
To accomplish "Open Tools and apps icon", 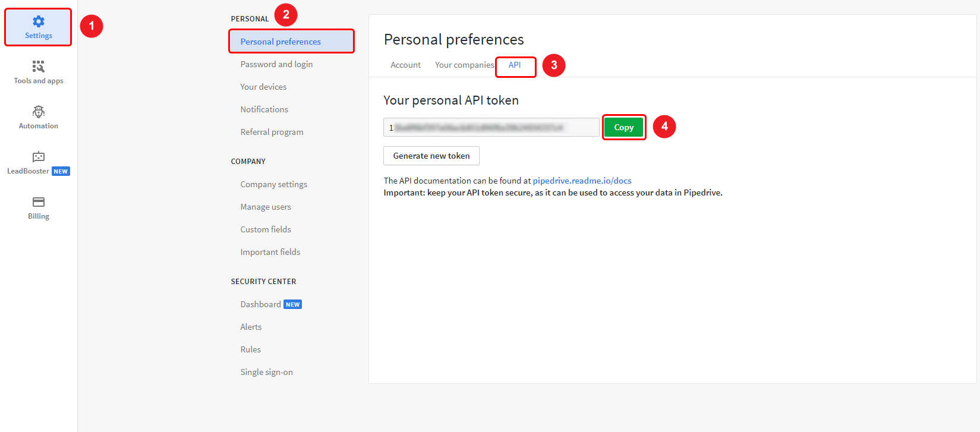I will click(x=39, y=66).
